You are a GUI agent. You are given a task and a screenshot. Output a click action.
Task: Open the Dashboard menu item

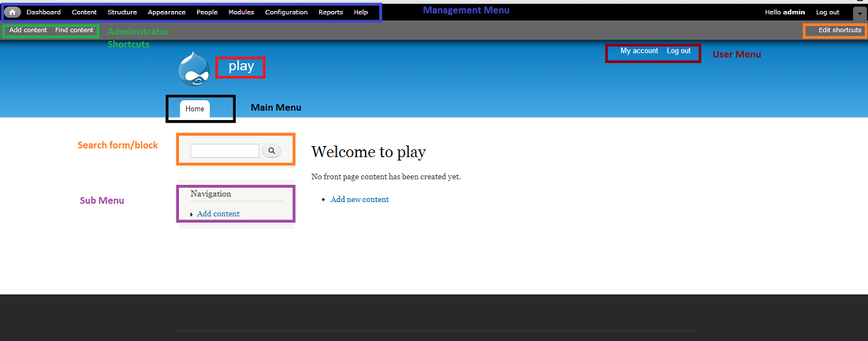pos(43,12)
